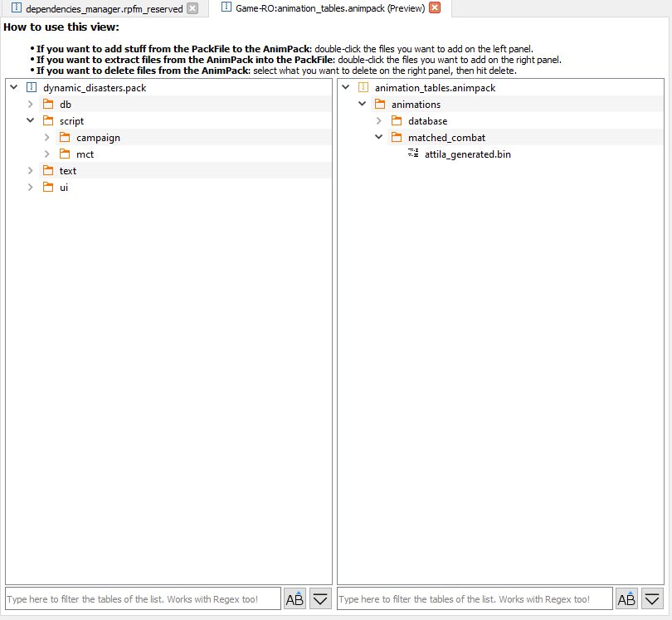Toggle expand/collapse button beside left filter

pyautogui.click(x=320, y=598)
